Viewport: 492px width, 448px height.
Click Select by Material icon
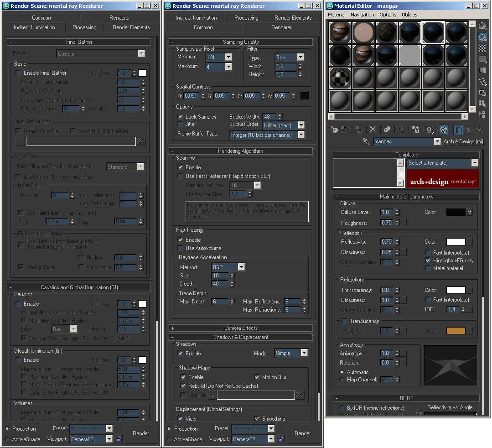tap(482, 104)
